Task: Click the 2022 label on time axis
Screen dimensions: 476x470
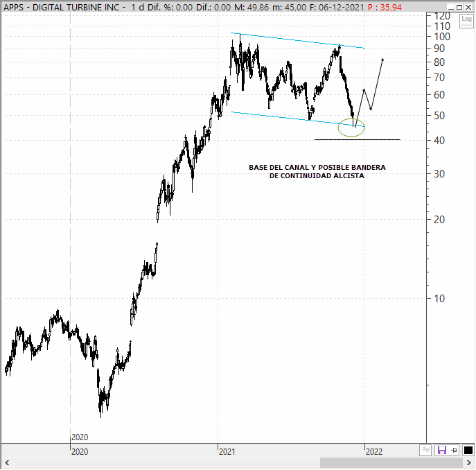Action: pos(374,452)
